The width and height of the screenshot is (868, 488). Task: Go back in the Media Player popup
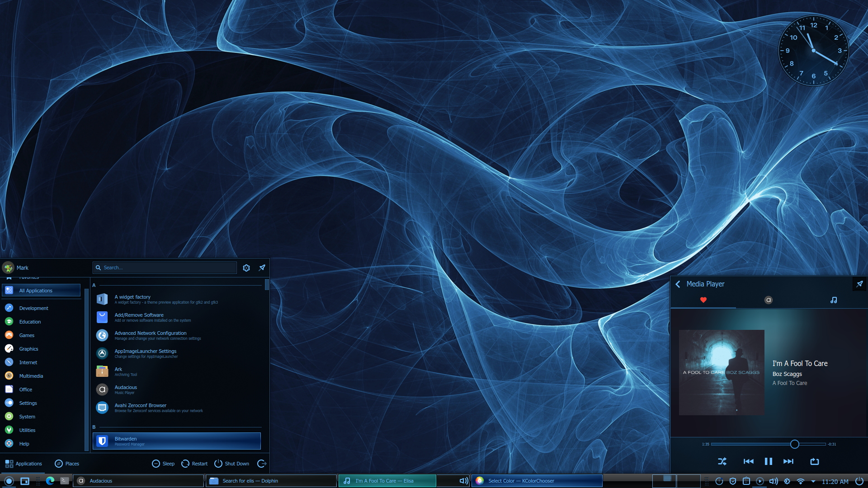(678, 284)
